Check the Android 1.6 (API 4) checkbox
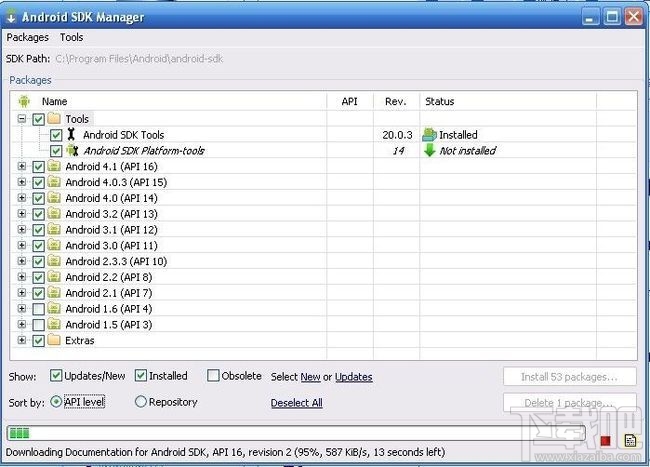 tap(39, 309)
